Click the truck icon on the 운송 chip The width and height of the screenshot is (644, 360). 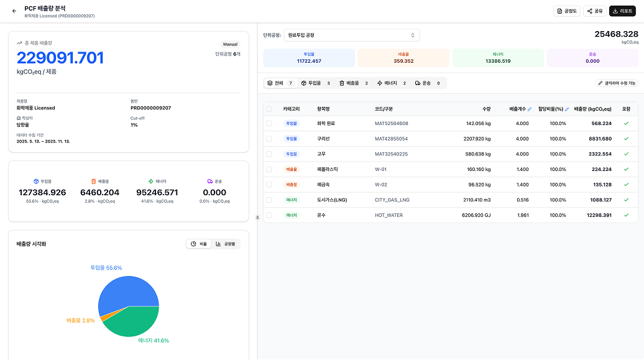tap(417, 83)
